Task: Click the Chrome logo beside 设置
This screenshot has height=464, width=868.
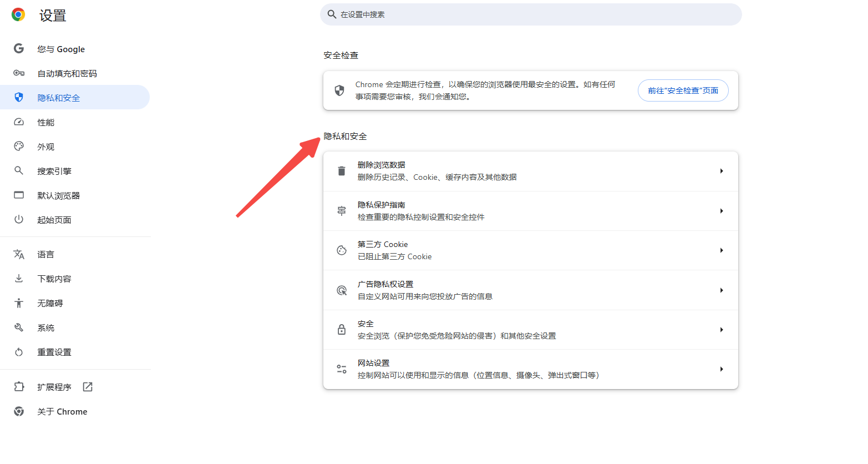Action: tap(18, 15)
